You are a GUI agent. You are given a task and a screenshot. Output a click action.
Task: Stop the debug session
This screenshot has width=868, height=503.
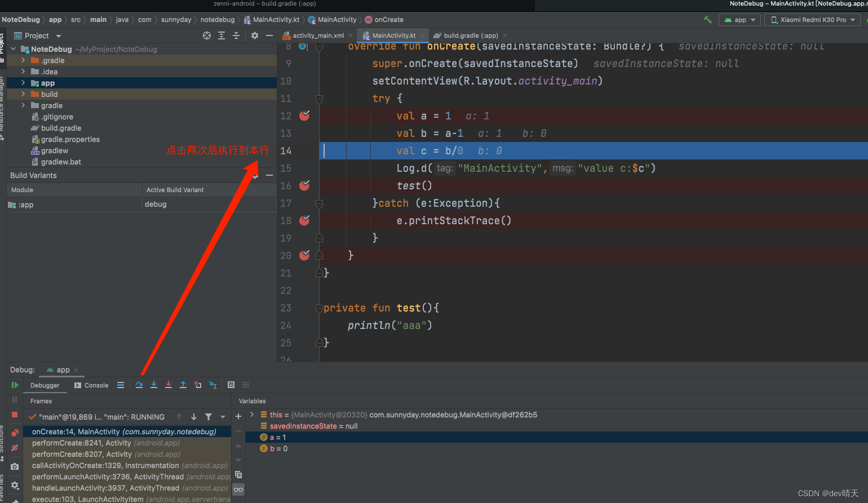pyautogui.click(x=15, y=415)
